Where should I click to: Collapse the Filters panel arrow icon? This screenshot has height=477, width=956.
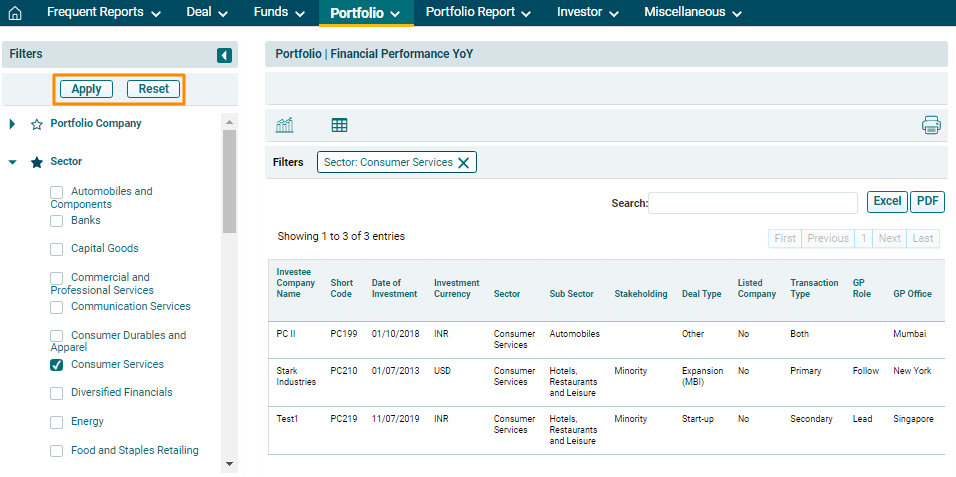point(224,55)
